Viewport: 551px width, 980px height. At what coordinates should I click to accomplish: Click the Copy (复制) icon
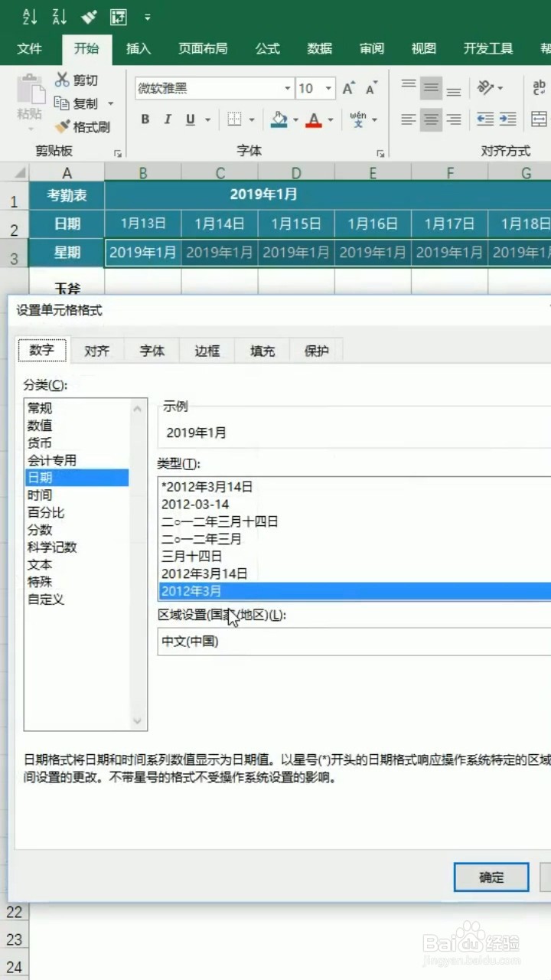(x=63, y=103)
